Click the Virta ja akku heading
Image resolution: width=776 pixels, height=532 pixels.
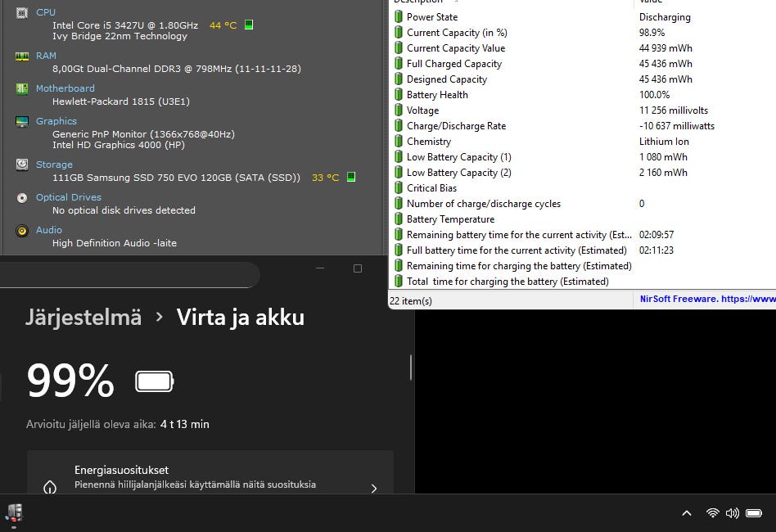(x=241, y=318)
